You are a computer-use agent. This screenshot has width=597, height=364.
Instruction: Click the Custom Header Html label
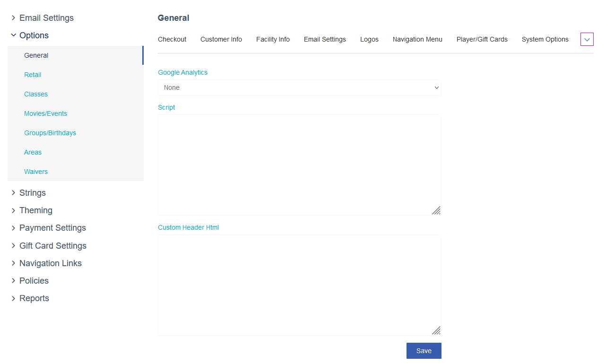(189, 227)
